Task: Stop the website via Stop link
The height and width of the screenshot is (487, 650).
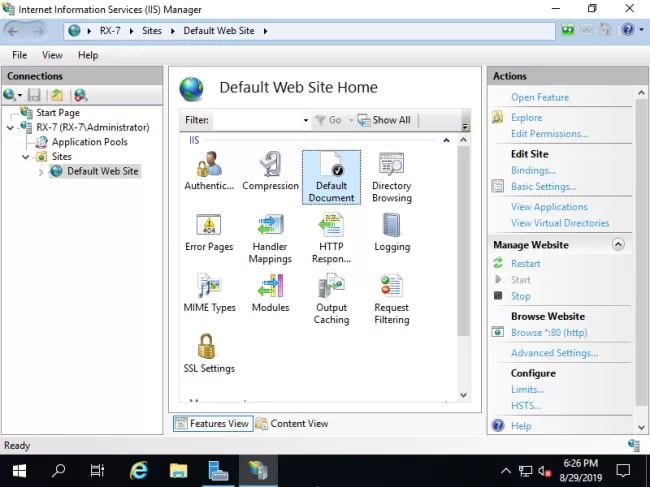Action: [x=520, y=296]
